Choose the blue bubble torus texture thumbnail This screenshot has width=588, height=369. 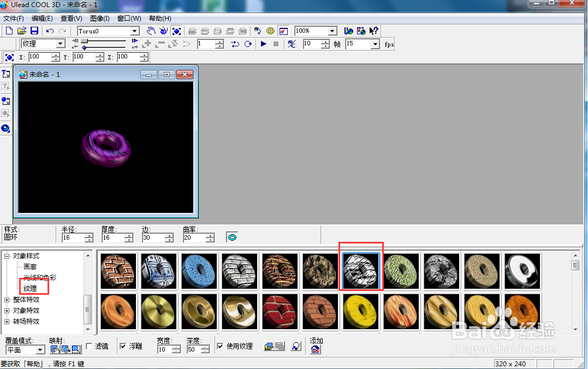coord(199,271)
